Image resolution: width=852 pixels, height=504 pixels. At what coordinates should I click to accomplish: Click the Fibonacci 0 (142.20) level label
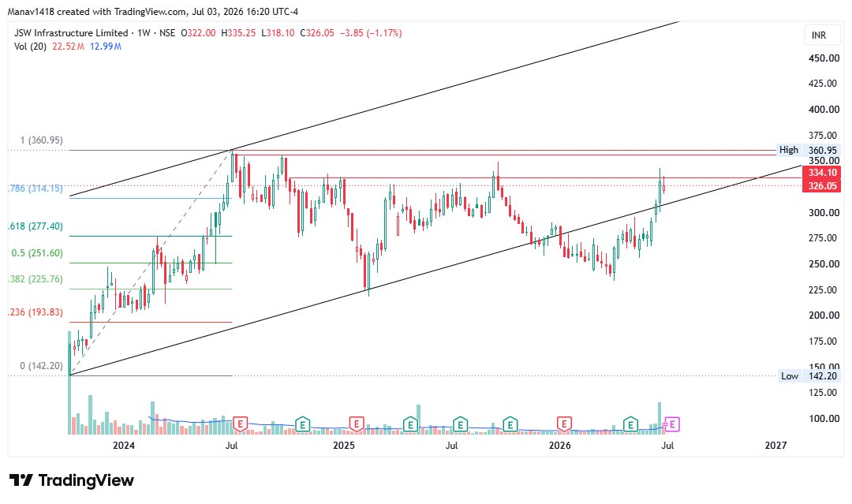41,366
